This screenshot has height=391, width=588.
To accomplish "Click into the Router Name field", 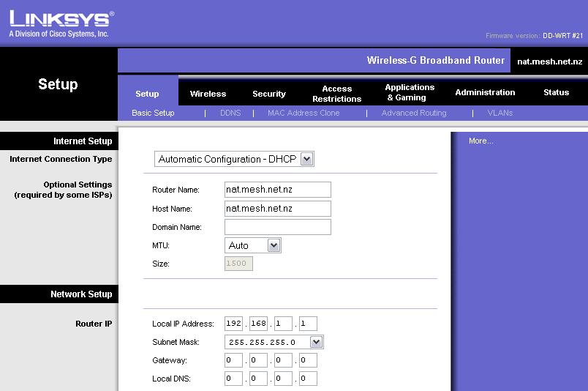I will point(277,190).
